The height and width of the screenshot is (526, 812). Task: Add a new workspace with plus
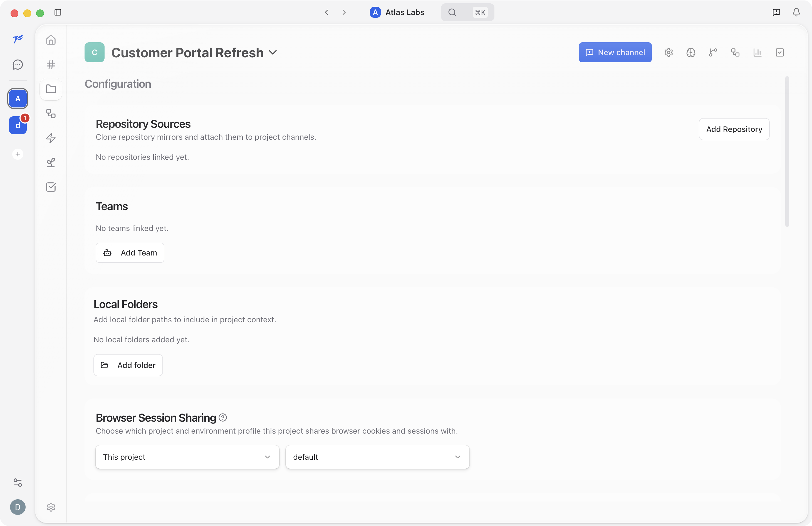(18, 154)
